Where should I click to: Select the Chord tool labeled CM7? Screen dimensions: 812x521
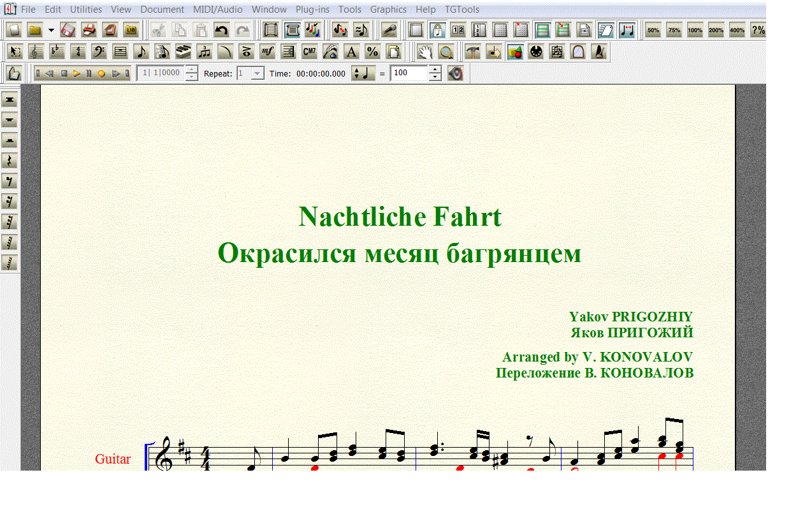pyautogui.click(x=310, y=52)
